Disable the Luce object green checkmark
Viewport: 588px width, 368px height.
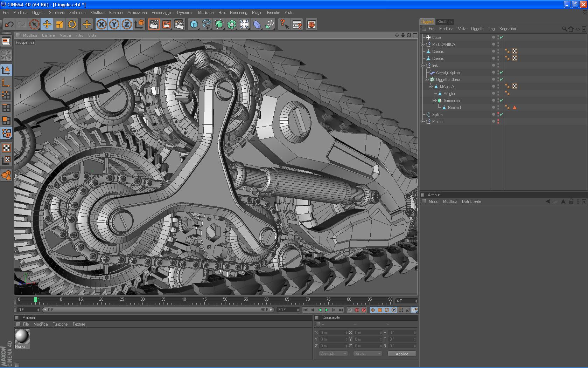coord(502,37)
